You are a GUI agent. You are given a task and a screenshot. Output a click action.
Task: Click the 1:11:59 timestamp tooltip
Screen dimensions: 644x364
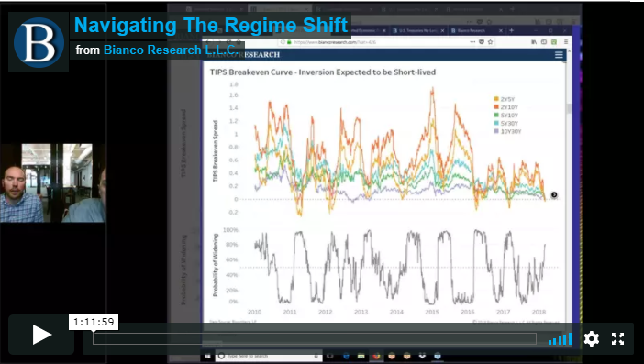pos(94,322)
